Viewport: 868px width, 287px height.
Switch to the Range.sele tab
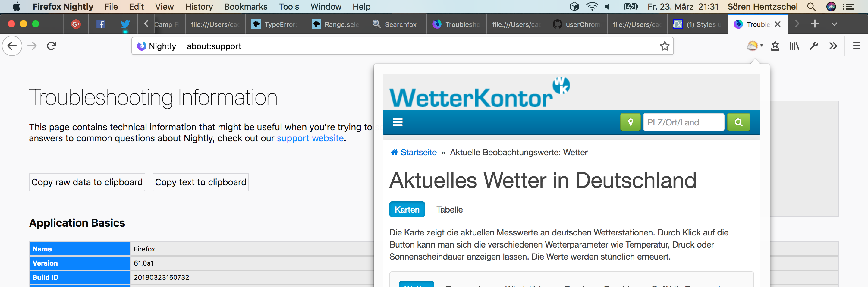[x=336, y=24]
